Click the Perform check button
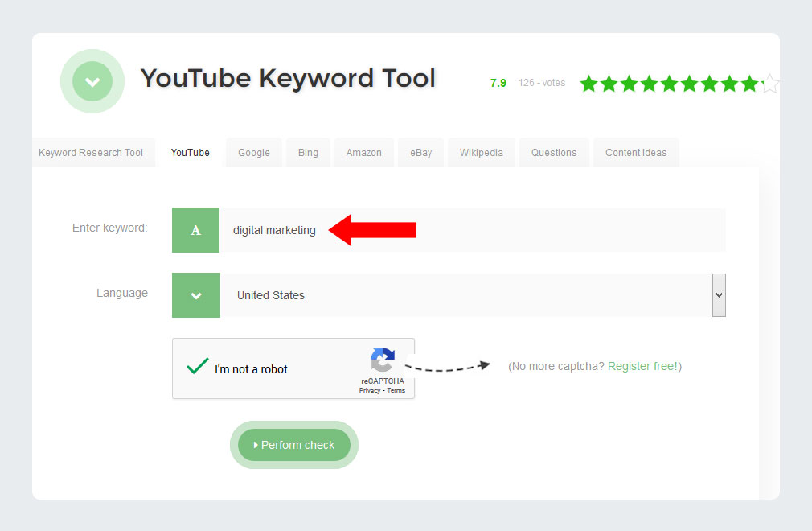812x531 pixels. (294, 445)
